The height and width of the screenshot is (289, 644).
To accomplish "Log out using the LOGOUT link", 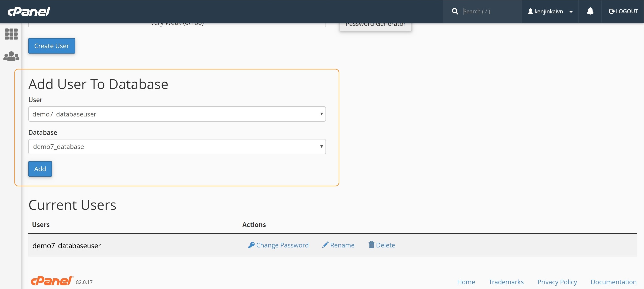I will 623,11.
